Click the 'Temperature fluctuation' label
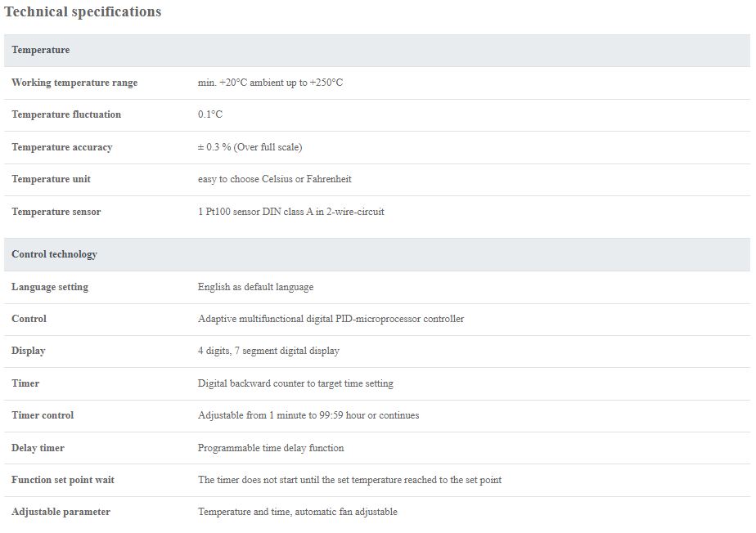Viewport: 756px width, 533px height. (66, 114)
